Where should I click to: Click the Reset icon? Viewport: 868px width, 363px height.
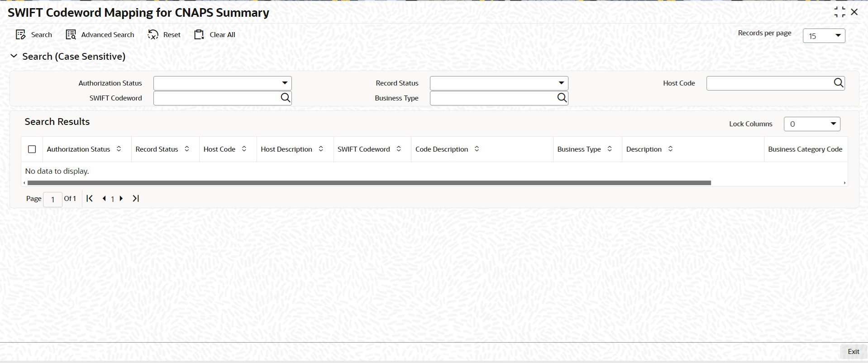pos(153,35)
